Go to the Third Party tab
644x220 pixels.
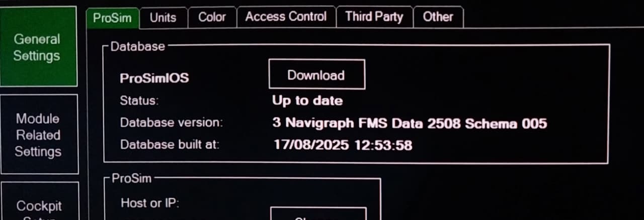(x=374, y=17)
